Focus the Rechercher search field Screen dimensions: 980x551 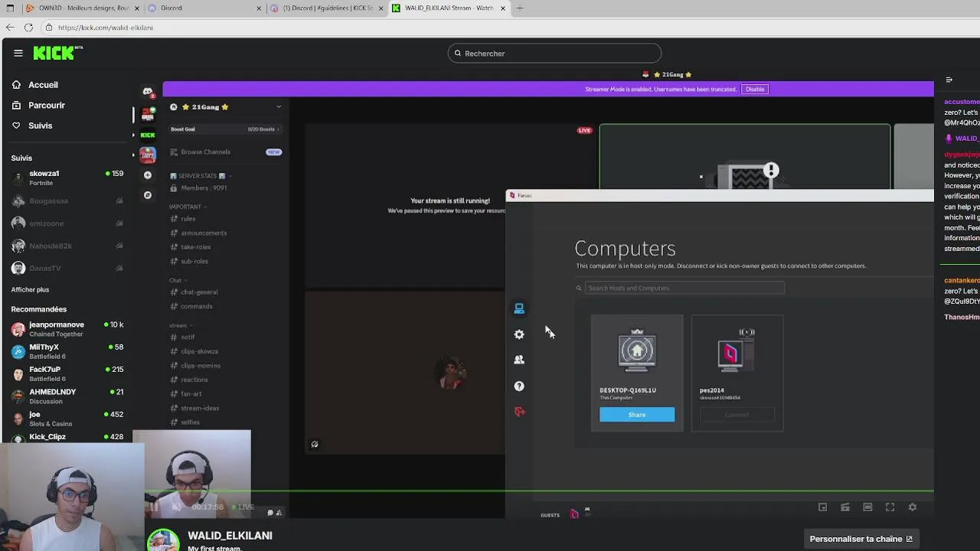pos(554,54)
